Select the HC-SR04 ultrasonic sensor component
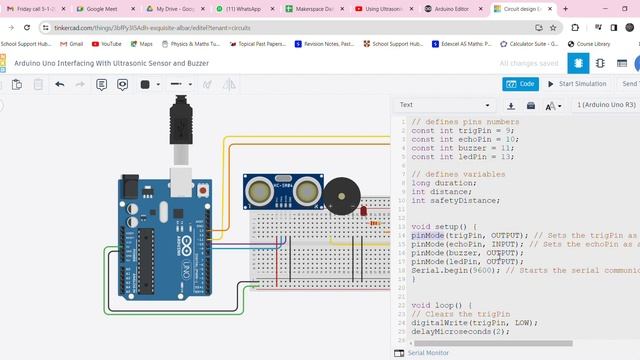Screen dimensions: 640x360 pos(283,191)
